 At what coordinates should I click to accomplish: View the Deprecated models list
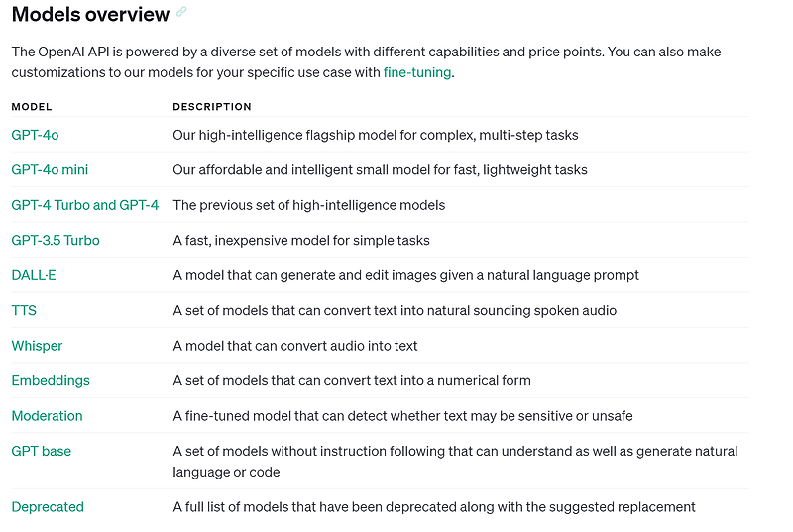tap(48, 507)
